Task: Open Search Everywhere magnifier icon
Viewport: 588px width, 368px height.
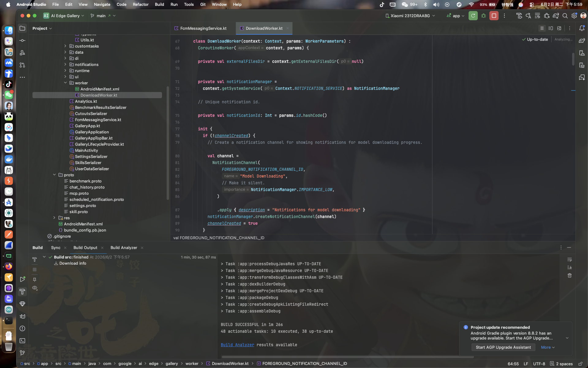Action: (x=565, y=16)
